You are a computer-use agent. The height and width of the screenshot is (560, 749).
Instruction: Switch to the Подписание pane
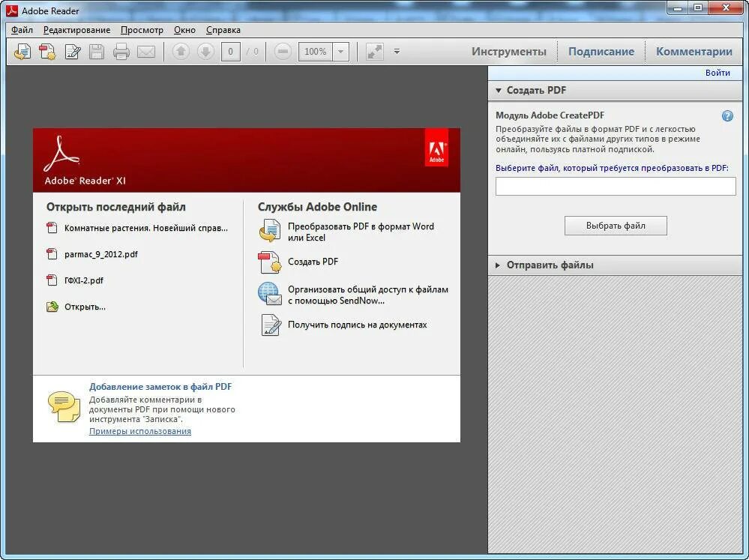[x=601, y=52]
